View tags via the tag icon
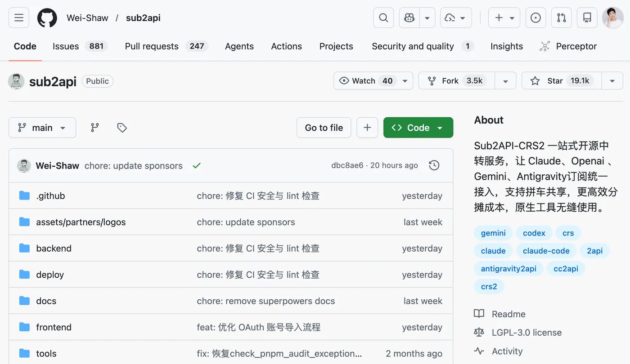The image size is (630, 364). coord(122,128)
